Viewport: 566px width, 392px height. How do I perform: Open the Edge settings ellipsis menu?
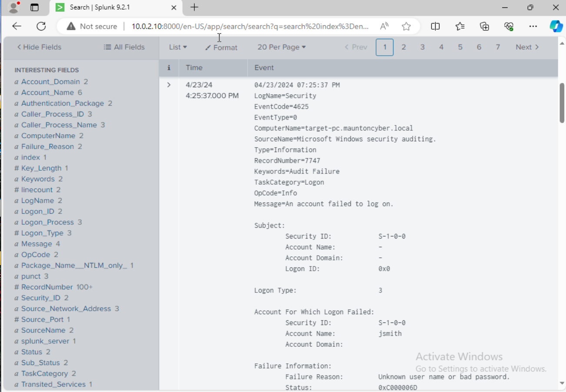tap(533, 27)
